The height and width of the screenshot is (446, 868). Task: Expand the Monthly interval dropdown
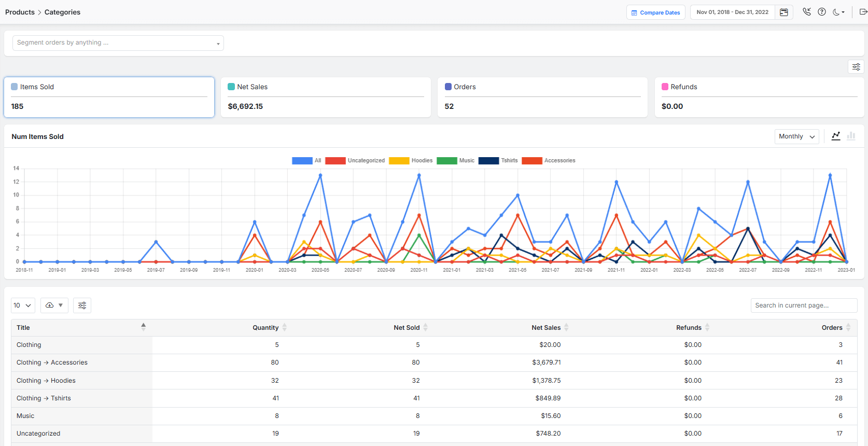point(796,136)
